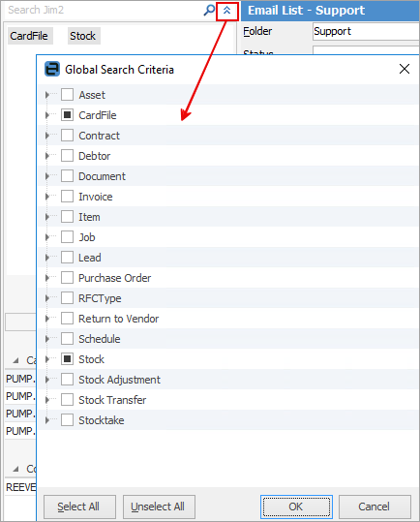Expand the Stocktake tree node
This screenshot has height=522, width=420.
tap(47, 420)
